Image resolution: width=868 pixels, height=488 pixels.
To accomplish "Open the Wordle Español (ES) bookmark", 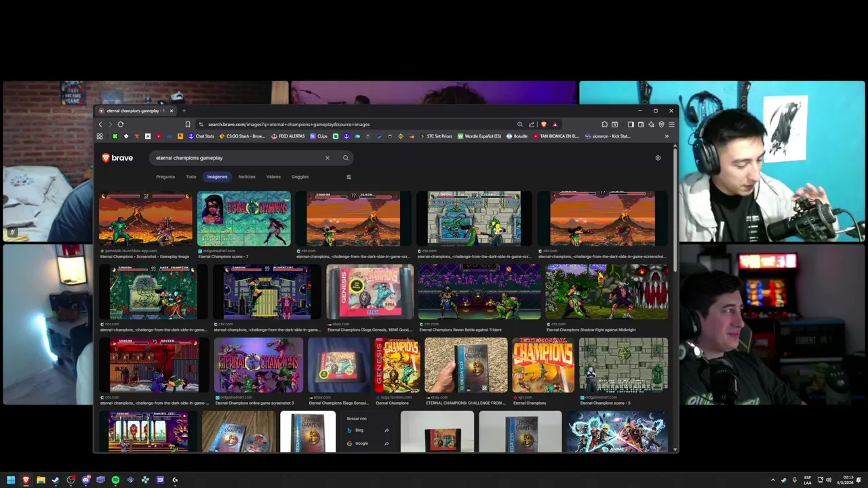I will pos(479,136).
